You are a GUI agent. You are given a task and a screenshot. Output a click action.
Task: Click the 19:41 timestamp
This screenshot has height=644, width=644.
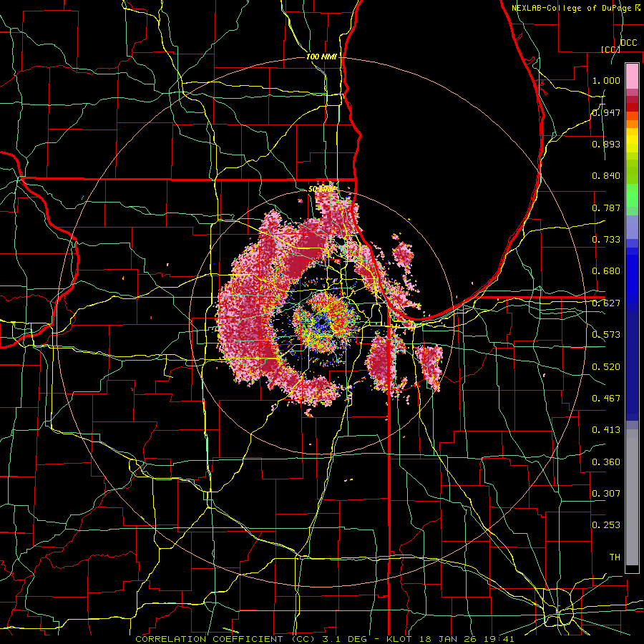(499, 639)
